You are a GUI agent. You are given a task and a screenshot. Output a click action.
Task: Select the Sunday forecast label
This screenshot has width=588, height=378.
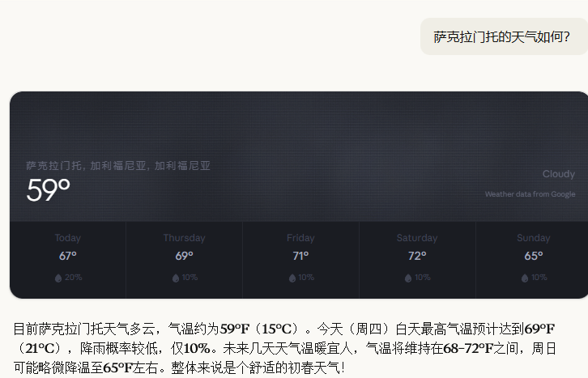click(x=533, y=238)
